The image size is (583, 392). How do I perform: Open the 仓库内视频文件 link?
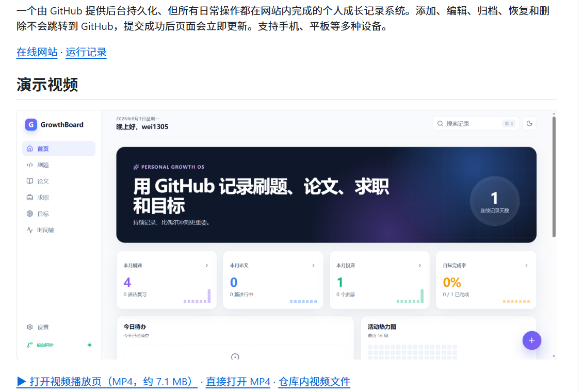click(x=314, y=382)
